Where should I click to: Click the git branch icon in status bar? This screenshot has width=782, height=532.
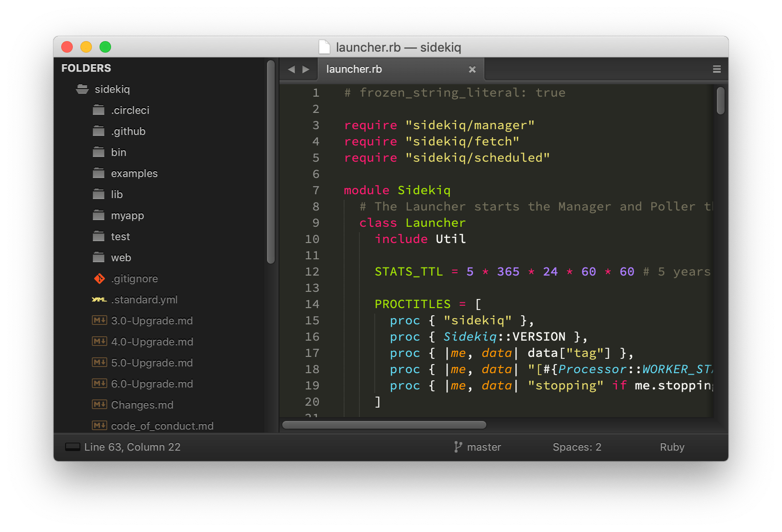click(x=458, y=447)
